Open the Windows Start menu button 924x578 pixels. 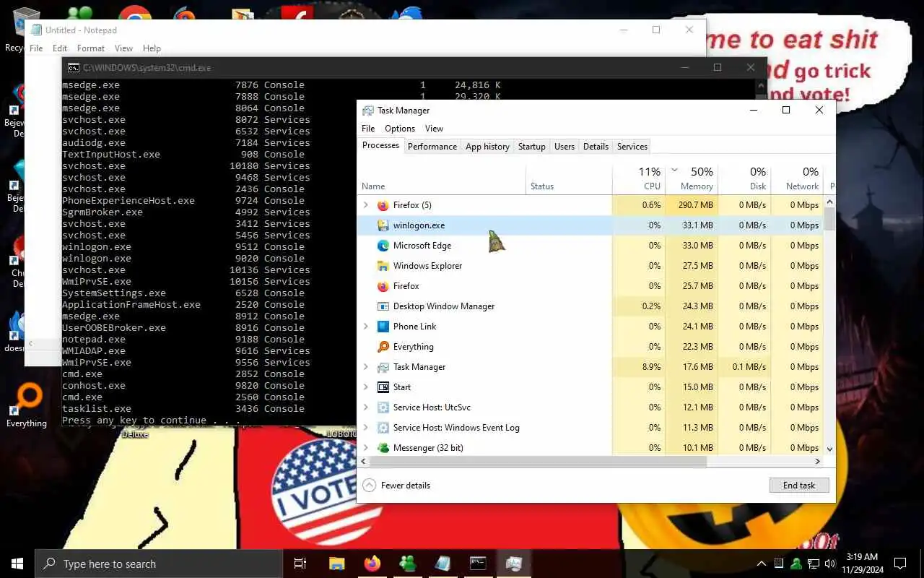17,564
